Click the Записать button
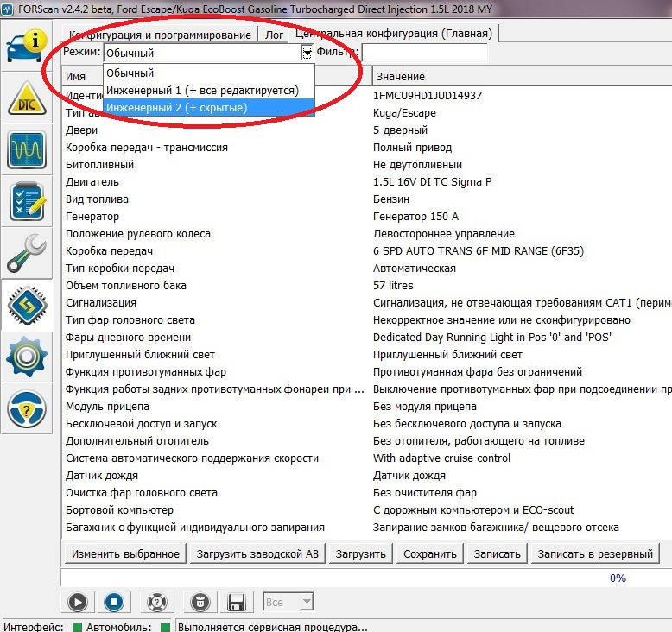 tap(498, 553)
